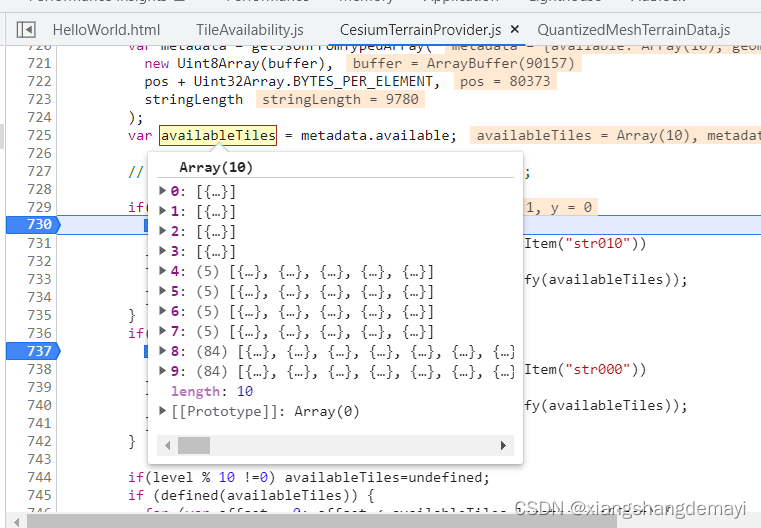Click 'Uint32Array.BYTES_PER_ELEMENT' on line 722

tap(313, 82)
